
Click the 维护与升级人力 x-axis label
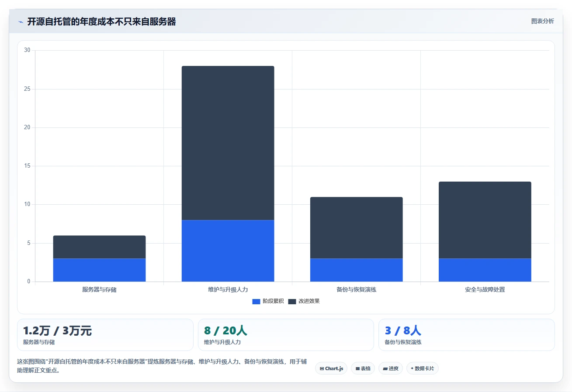228,289
